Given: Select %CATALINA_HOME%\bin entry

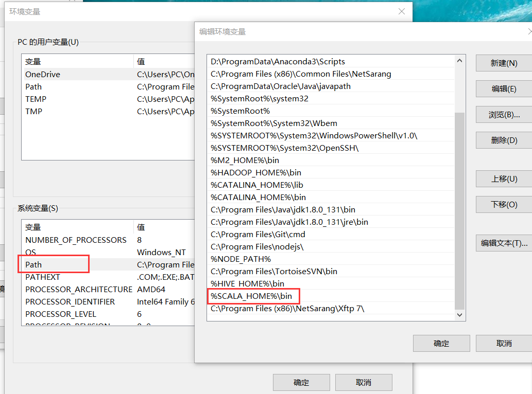Looking at the screenshot, I should click(x=331, y=197).
